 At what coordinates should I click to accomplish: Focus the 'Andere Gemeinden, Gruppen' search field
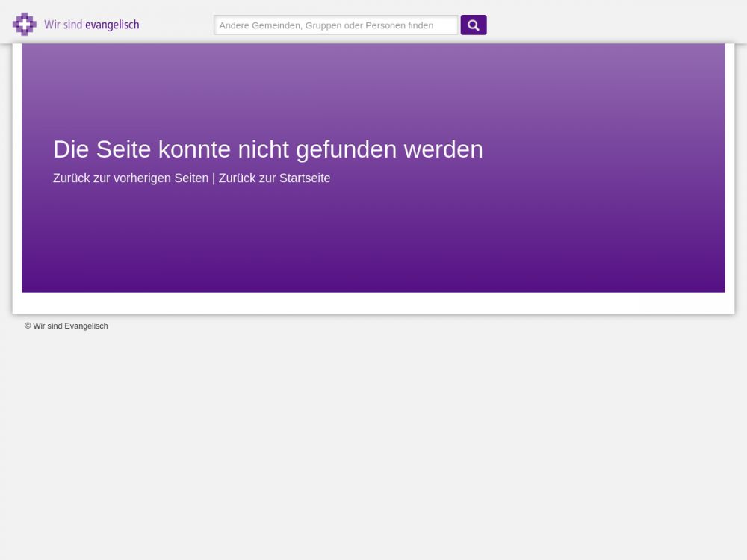click(335, 25)
